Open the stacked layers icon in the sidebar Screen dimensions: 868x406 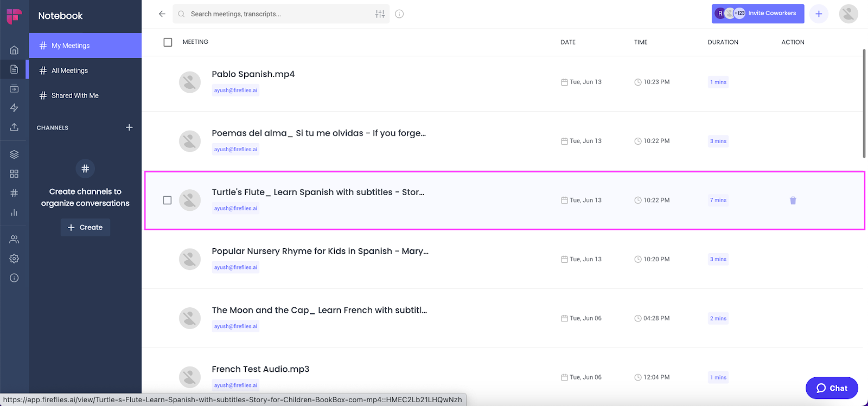click(14, 154)
